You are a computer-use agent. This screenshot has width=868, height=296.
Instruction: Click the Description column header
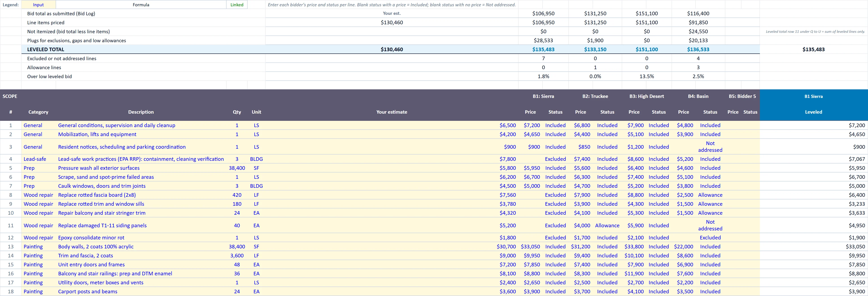pyautogui.click(x=141, y=112)
